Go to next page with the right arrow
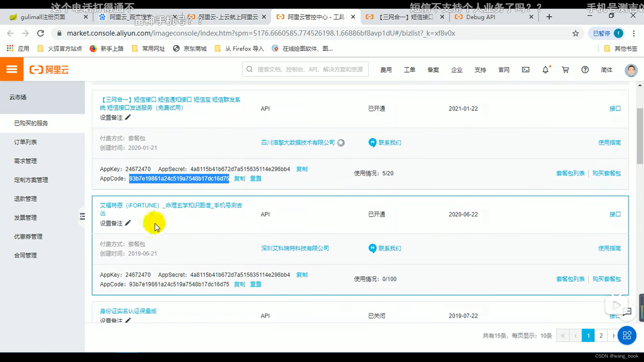Image resolution: width=644 pixels, height=362 pixels. pyautogui.click(x=613, y=336)
